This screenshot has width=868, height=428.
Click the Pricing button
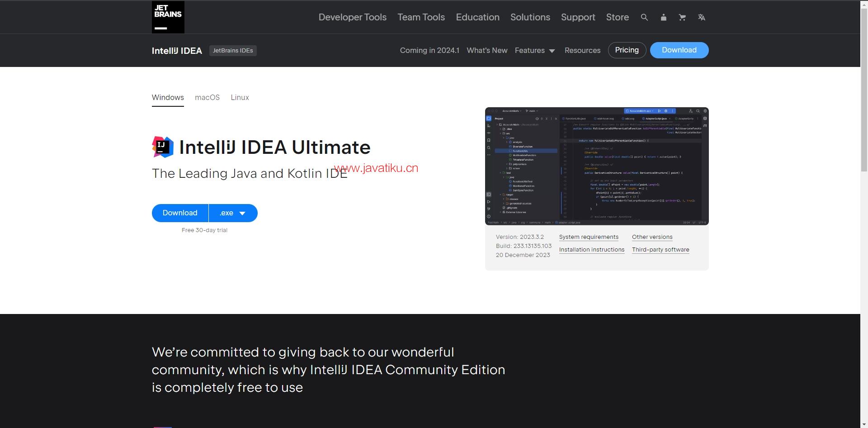[x=627, y=50]
